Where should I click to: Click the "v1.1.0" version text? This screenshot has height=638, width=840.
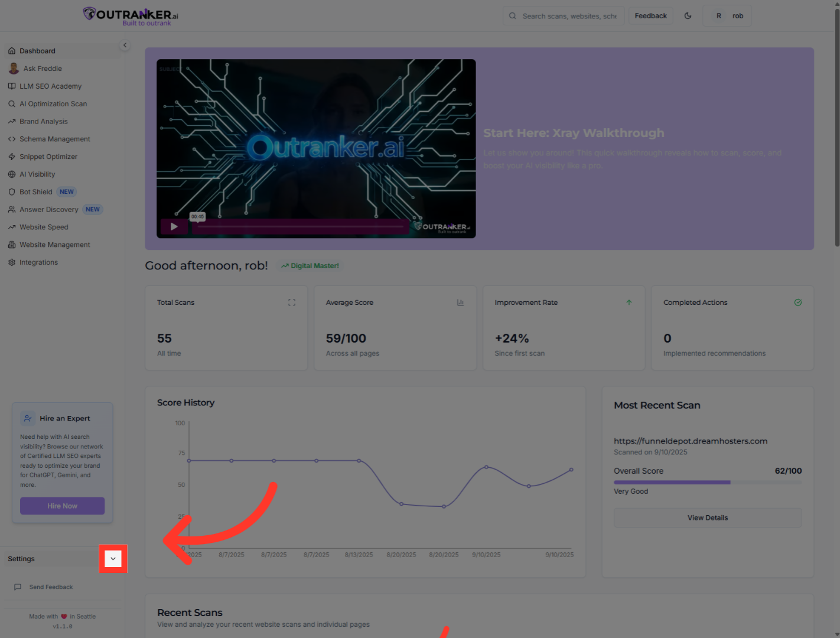pyautogui.click(x=63, y=626)
